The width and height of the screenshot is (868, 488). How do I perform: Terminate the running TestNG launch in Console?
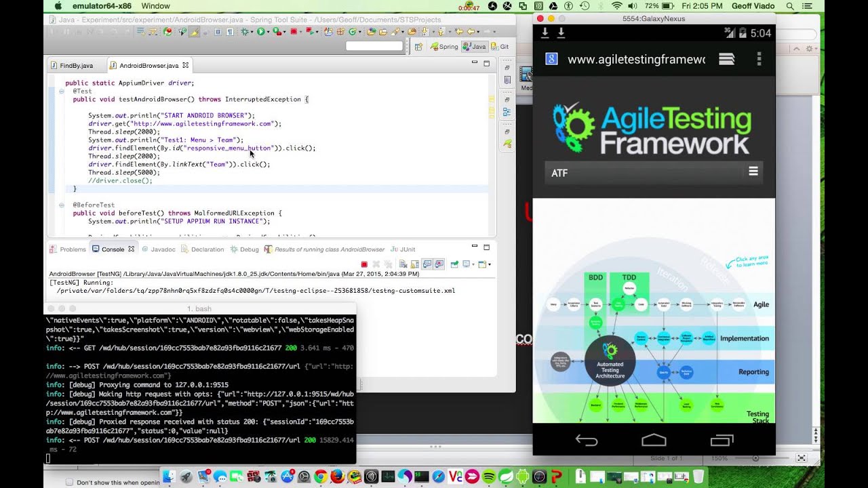(x=364, y=264)
